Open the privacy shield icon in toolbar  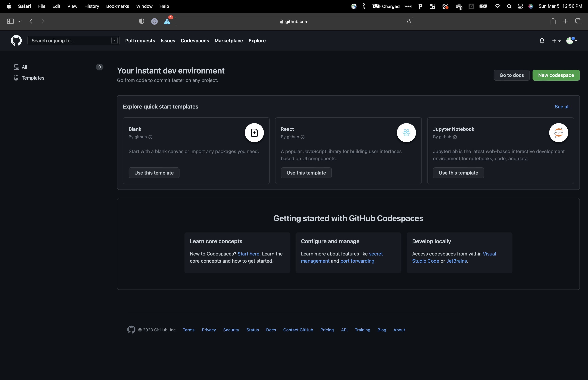142,21
